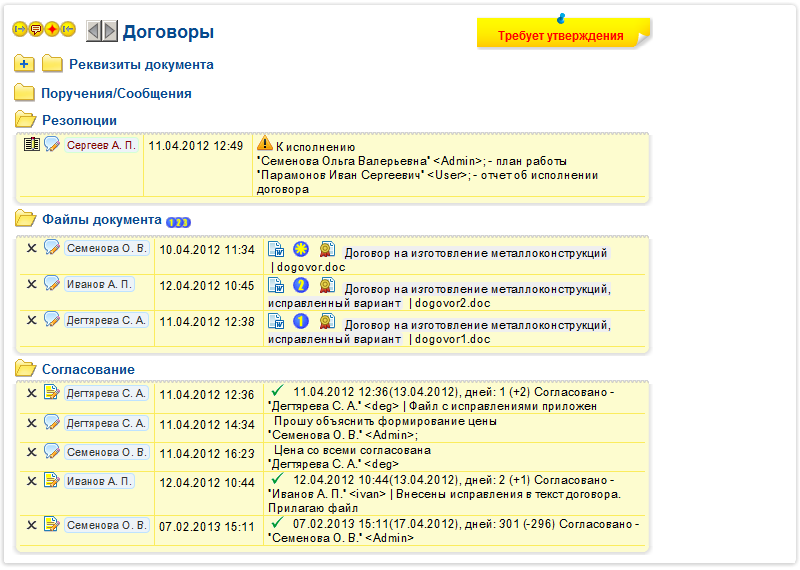Screen dimensions: 800x570
Task: Open the Word document icon for dogovor2.doc
Action: click(276, 285)
